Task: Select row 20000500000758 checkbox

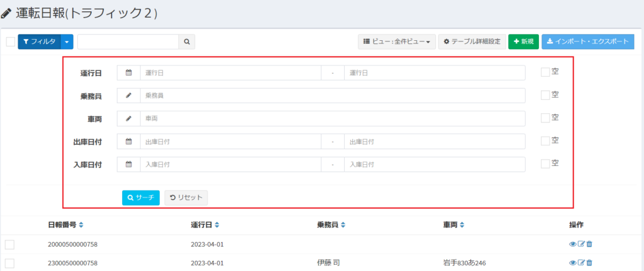Action: pyautogui.click(x=9, y=245)
